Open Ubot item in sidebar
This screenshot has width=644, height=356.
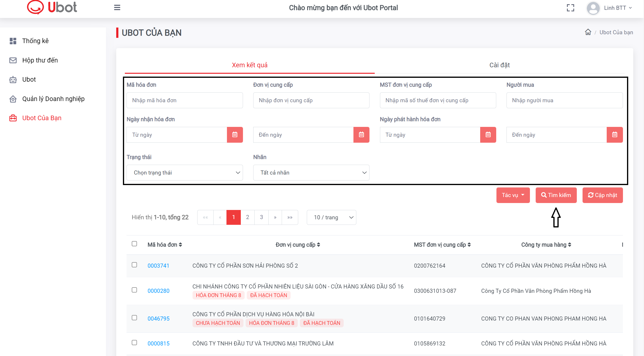[x=29, y=79]
